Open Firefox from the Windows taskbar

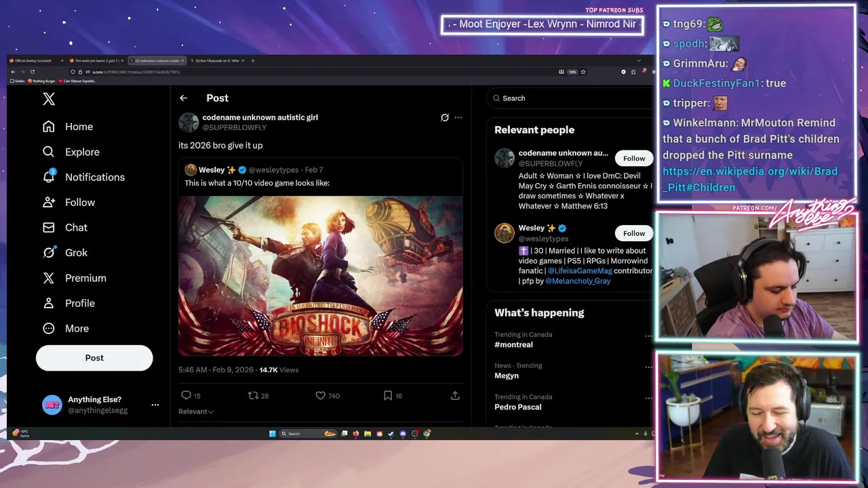point(356,434)
